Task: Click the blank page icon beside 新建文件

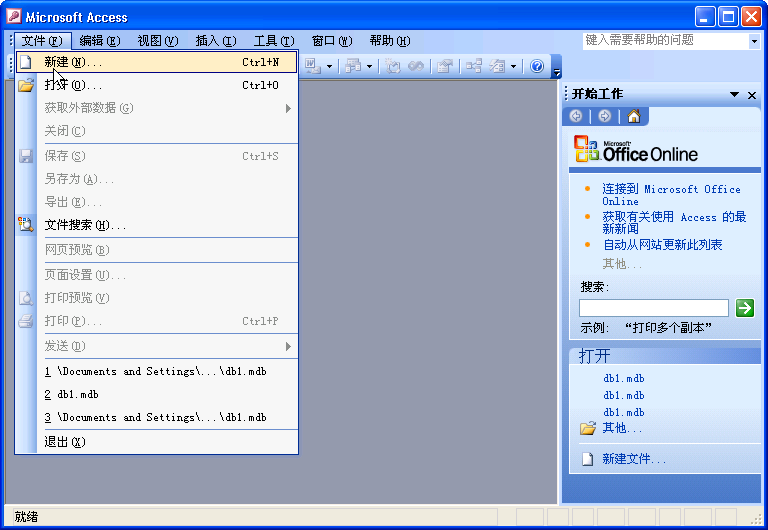Action: tap(587, 459)
